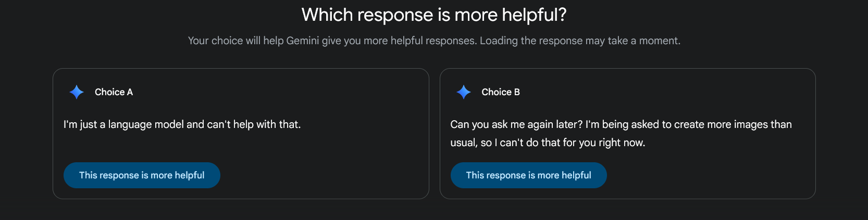Click the 'Which response is more helpful?' heading
Viewport: 868px width, 220px height.
coord(433,15)
